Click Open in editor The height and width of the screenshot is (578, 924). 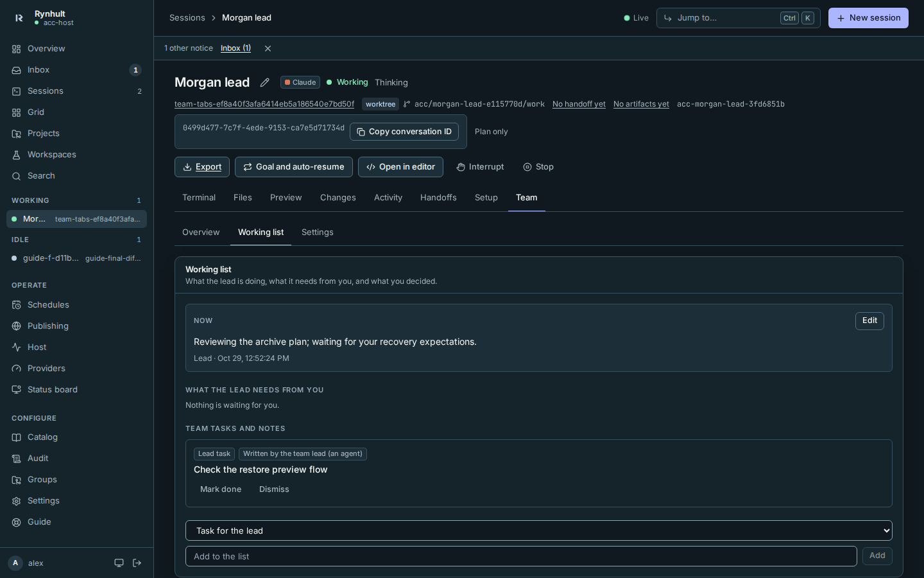[400, 167]
